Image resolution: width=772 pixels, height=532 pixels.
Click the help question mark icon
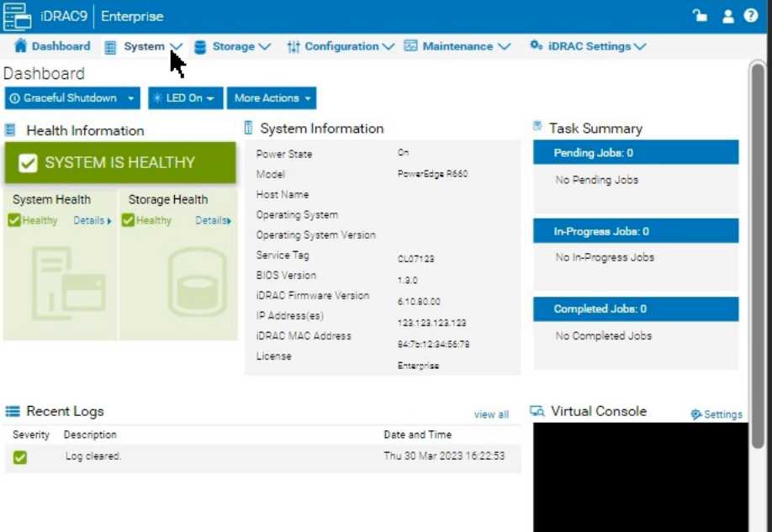pyautogui.click(x=751, y=16)
